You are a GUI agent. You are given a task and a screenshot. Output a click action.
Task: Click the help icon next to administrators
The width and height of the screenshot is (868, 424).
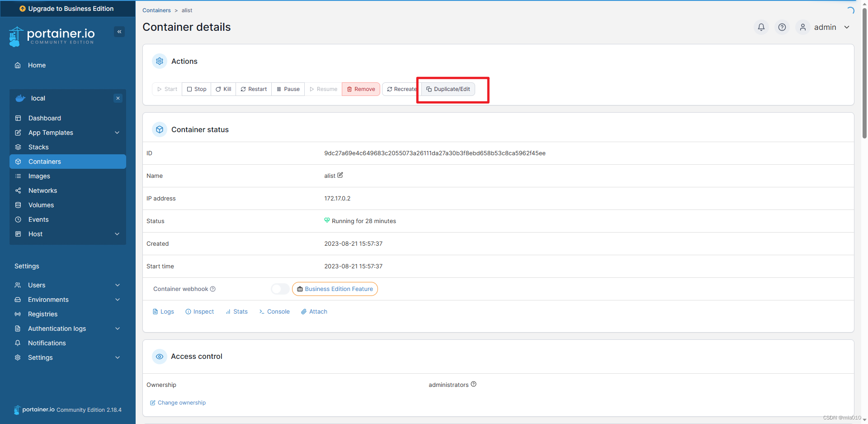point(474,384)
